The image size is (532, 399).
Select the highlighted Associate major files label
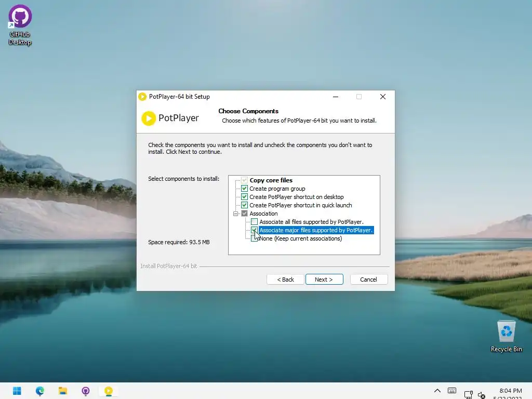coord(316,230)
